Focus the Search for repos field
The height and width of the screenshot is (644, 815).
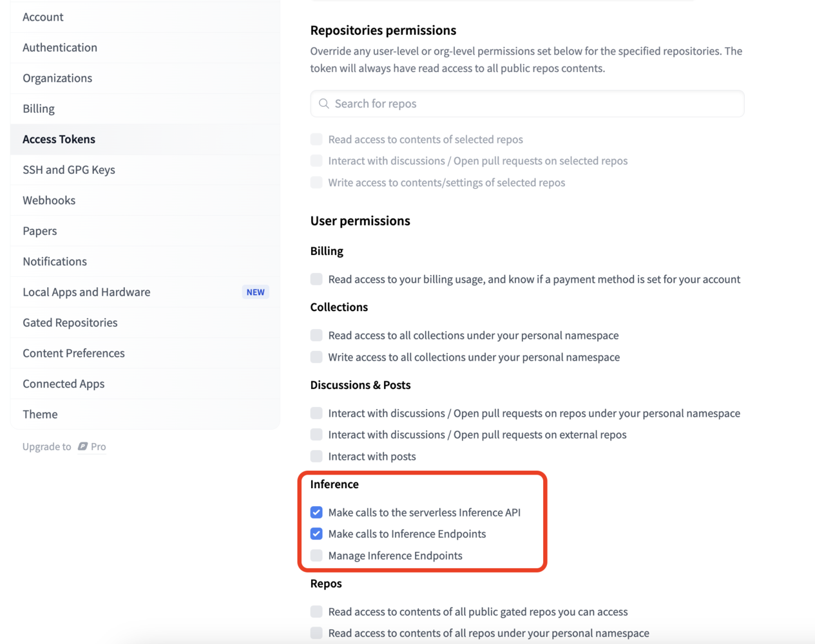pos(527,104)
